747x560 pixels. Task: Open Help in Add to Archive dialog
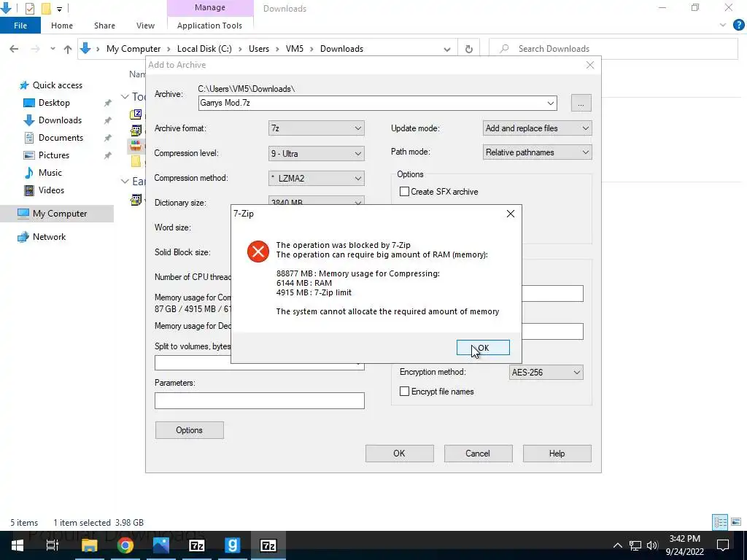557,454
